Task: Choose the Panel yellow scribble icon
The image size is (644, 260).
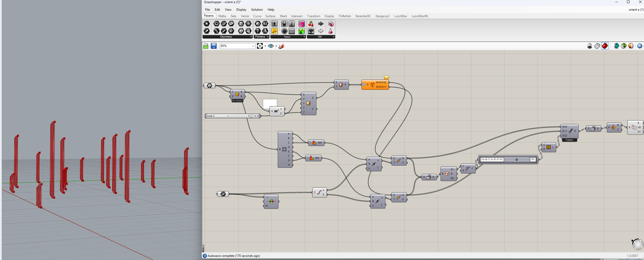Action: [275, 31]
